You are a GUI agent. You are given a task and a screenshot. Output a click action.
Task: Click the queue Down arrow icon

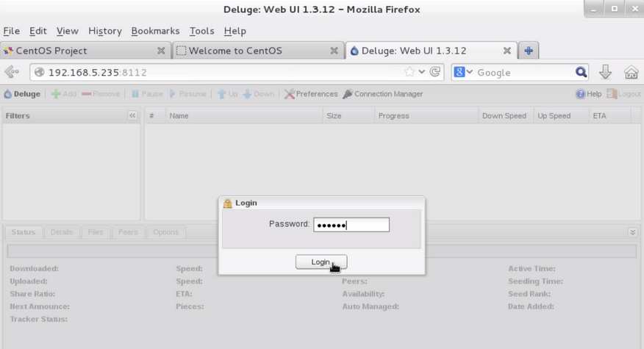pyautogui.click(x=247, y=94)
